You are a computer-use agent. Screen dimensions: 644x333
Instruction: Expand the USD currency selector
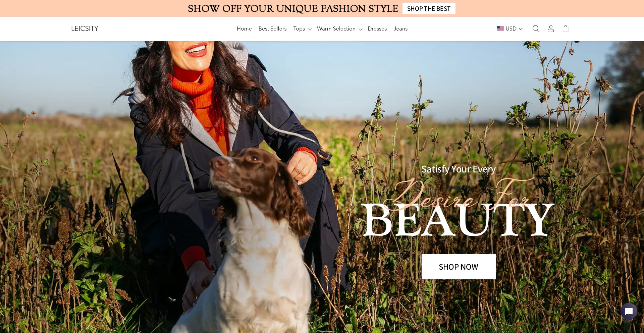[x=509, y=29]
